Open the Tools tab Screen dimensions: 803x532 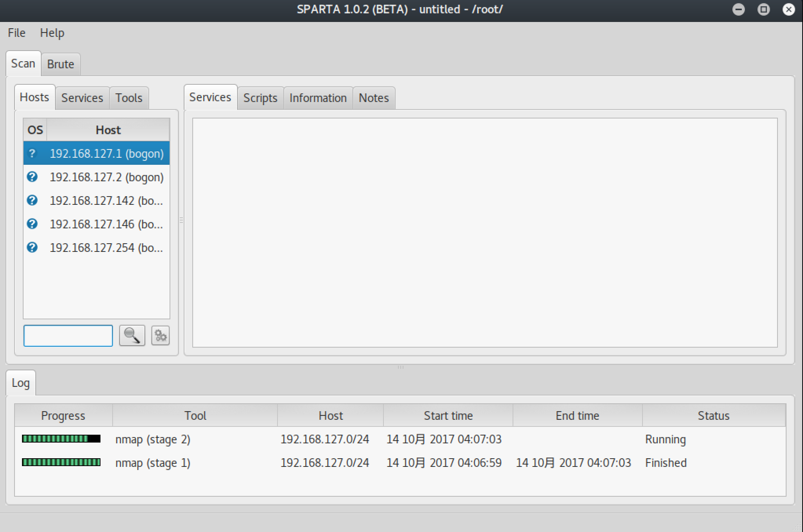[129, 98]
